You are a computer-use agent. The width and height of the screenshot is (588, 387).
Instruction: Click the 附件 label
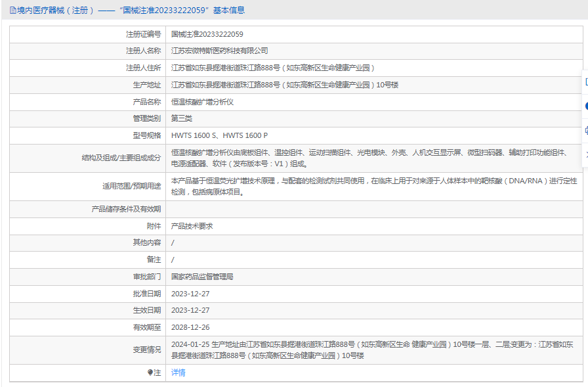154,226
